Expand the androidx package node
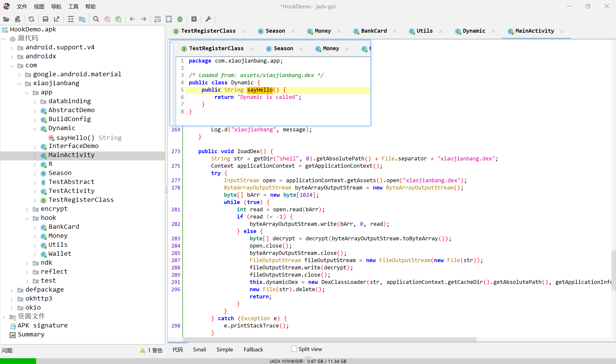 pos(12,57)
